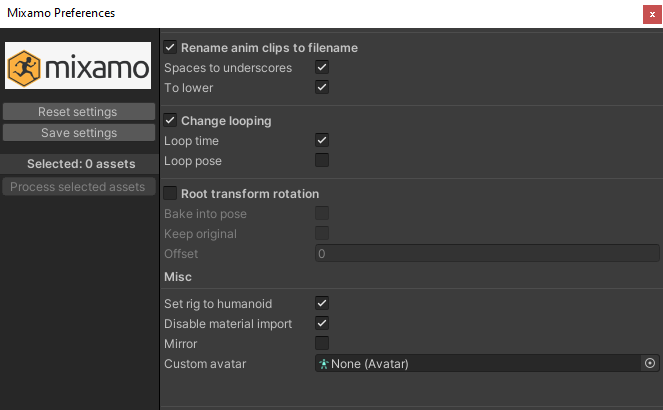The image size is (663, 410).
Task: Uncheck Disable material import option
Action: pyautogui.click(x=322, y=323)
